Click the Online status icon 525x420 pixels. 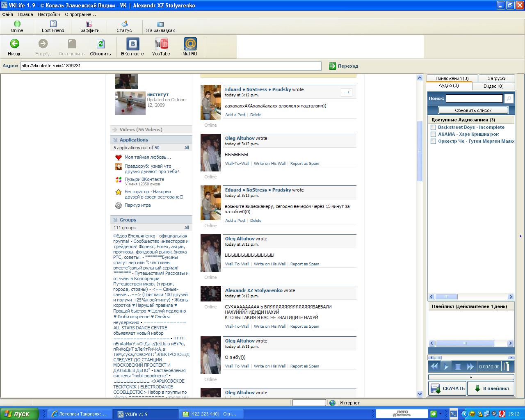pyautogui.click(x=17, y=24)
